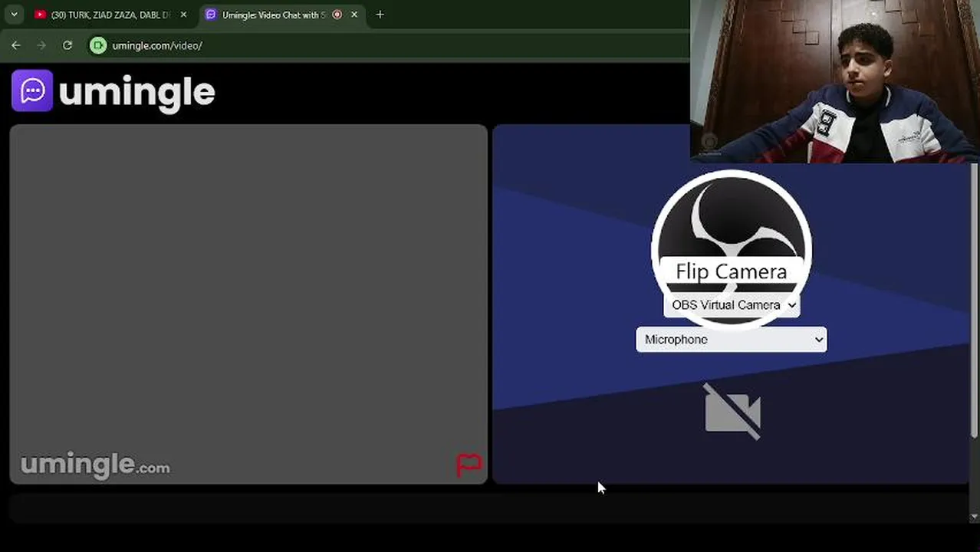The height and width of the screenshot is (552, 980).
Task: Click the browser forward arrow
Action: [x=41, y=45]
